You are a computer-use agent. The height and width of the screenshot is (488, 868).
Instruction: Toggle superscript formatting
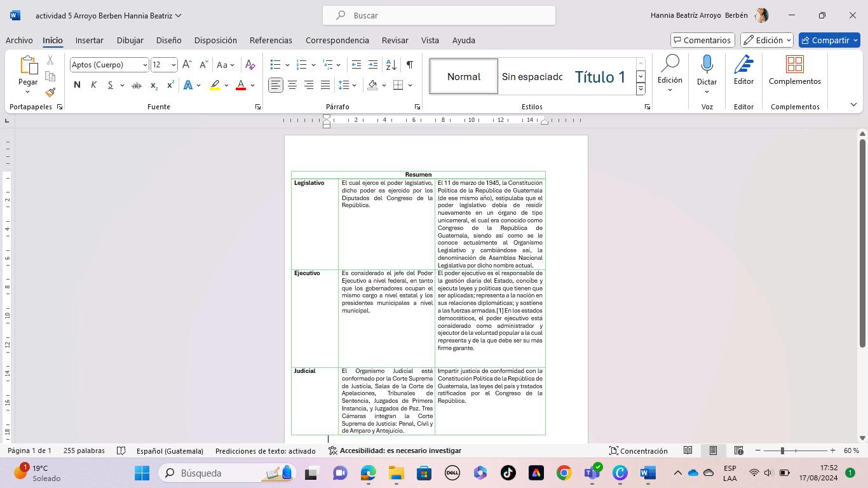click(x=170, y=85)
